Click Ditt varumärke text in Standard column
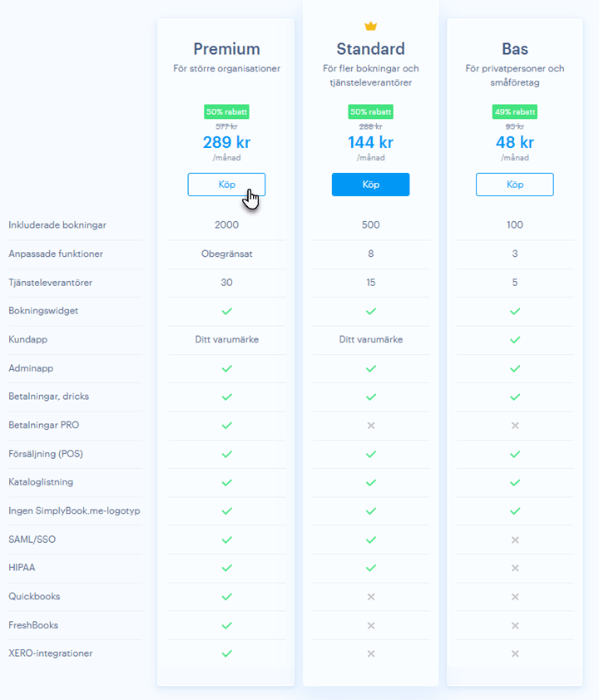This screenshot has width=599, height=700. coord(371,339)
